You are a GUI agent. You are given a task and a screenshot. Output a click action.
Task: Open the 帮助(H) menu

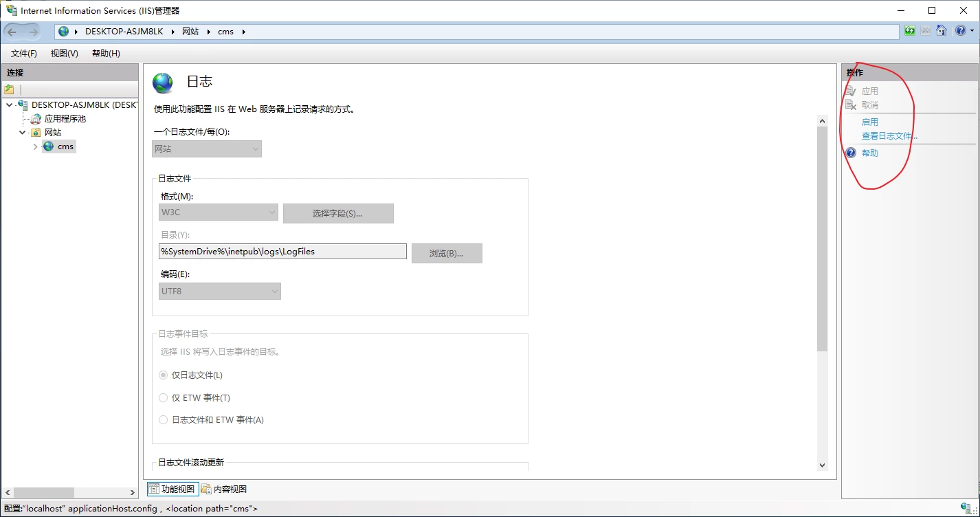[x=106, y=54]
